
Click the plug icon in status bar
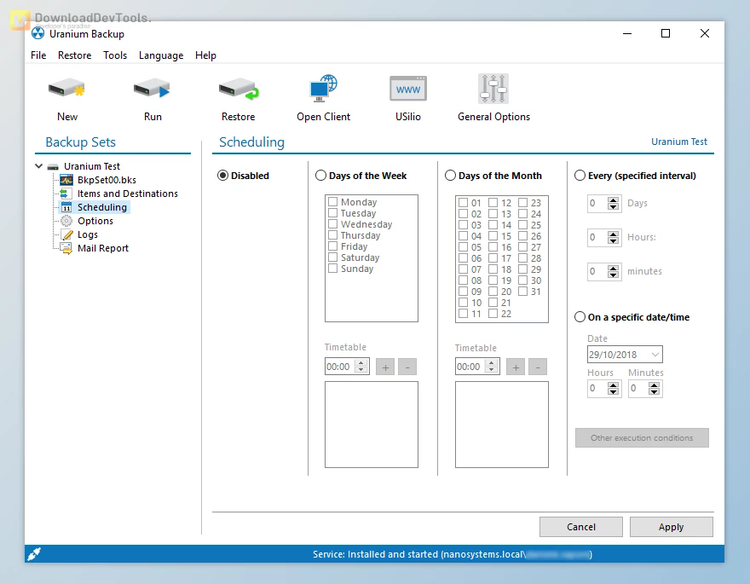pos(34,554)
